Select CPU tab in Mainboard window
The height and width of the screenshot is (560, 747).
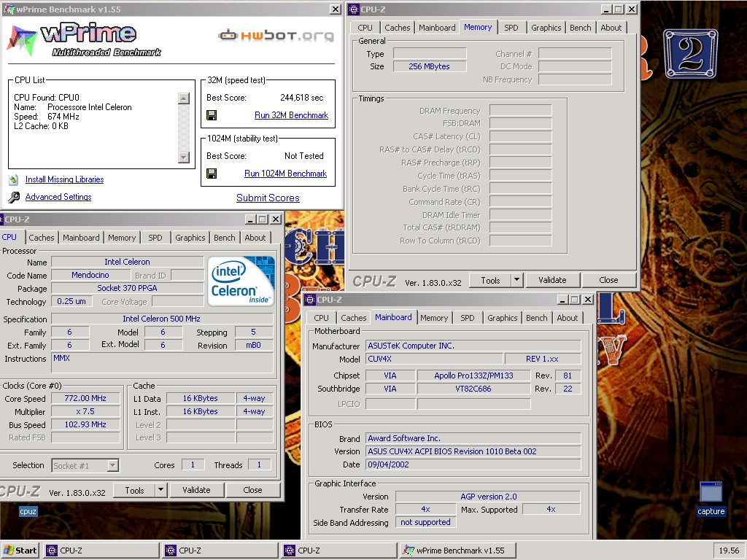[x=321, y=318]
